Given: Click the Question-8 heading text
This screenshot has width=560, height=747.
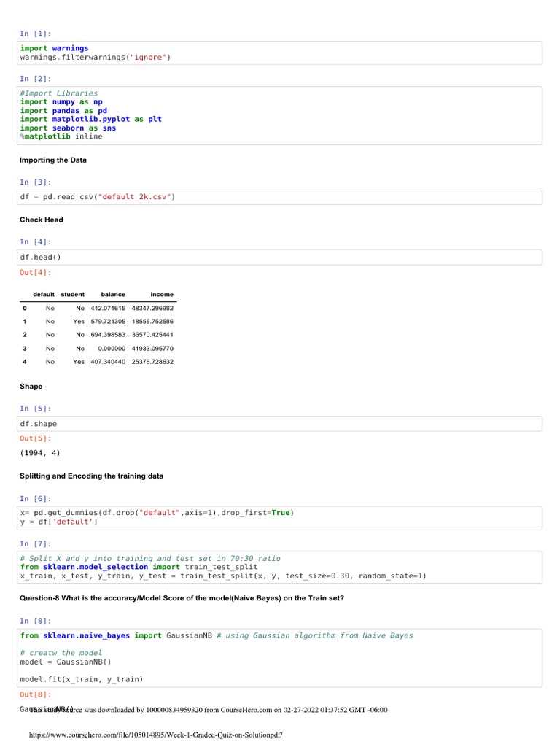Looking at the screenshot, I should 182,598.
